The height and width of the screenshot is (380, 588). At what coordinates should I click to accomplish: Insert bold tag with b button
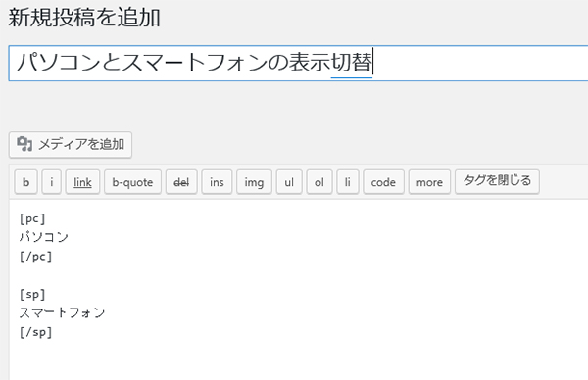tap(25, 182)
